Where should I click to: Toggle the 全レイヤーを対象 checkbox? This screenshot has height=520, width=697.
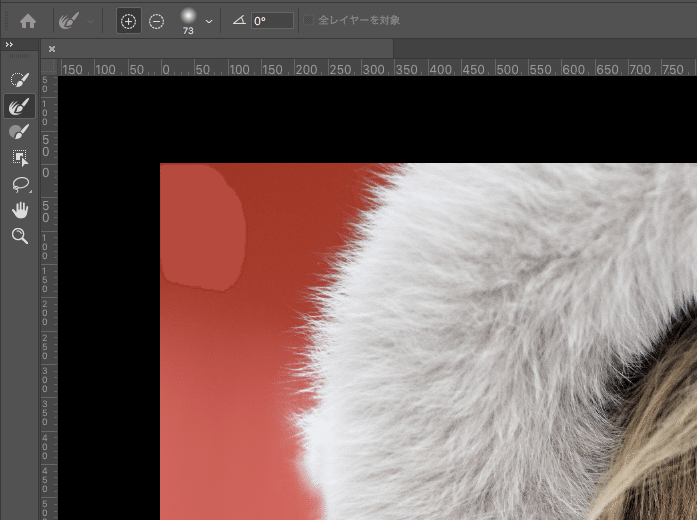(308, 20)
